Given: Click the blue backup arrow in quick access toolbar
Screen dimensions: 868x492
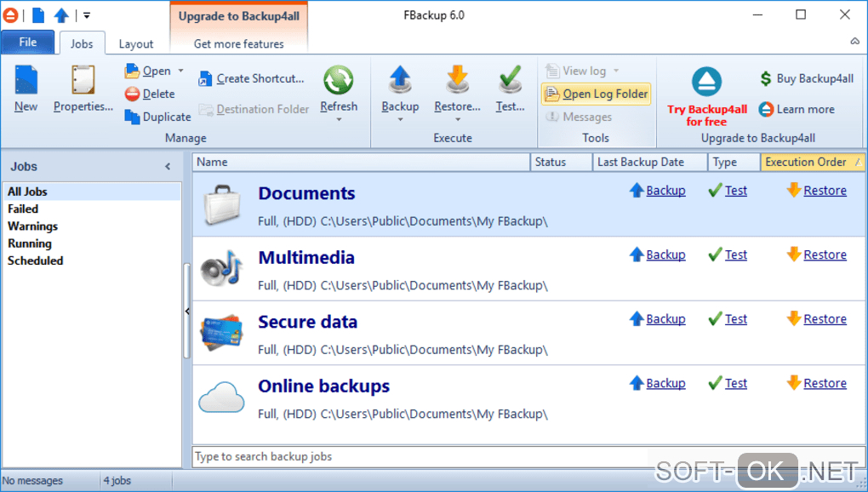Looking at the screenshot, I should 61,15.
